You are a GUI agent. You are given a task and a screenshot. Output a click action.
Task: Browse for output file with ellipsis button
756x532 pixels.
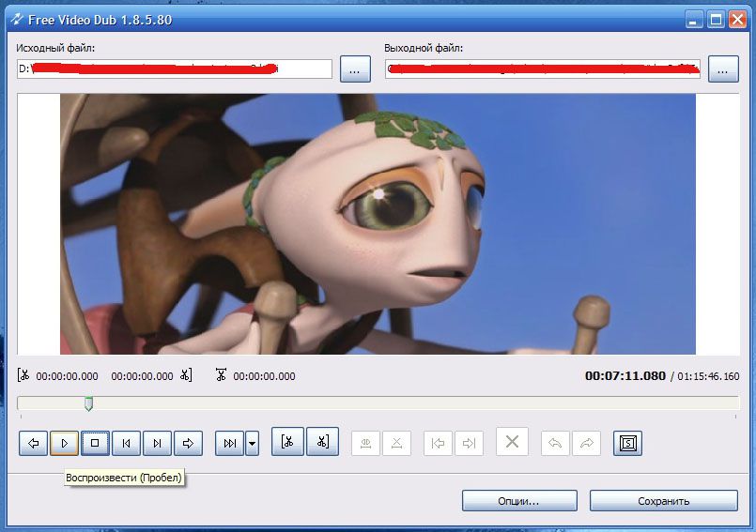tap(723, 68)
